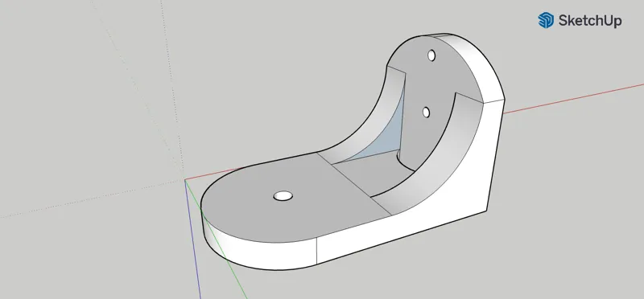
Task: Select the hole in the rounded base
Action: [x=283, y=195]
